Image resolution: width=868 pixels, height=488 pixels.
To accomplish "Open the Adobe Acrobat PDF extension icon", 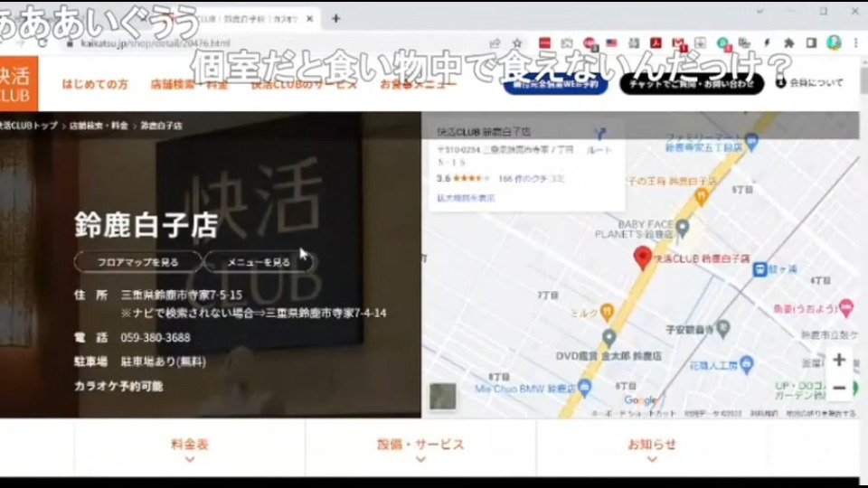I will (656, 42).
